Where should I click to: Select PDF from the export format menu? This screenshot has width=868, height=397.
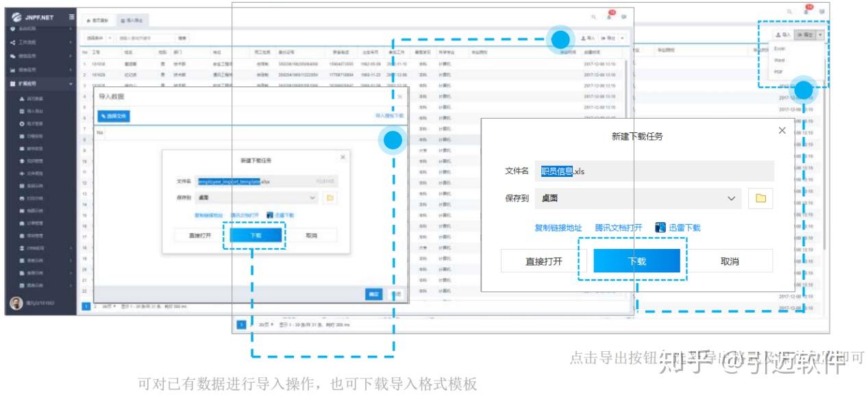tap(778, 71)
